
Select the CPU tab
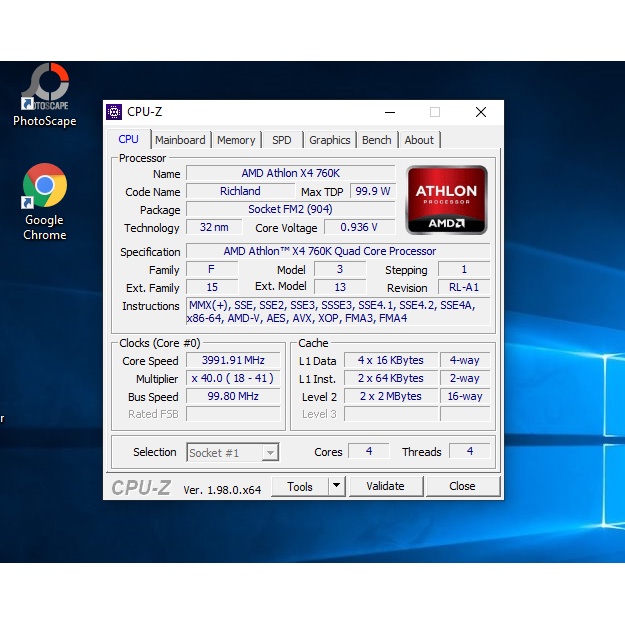(129, 139)
